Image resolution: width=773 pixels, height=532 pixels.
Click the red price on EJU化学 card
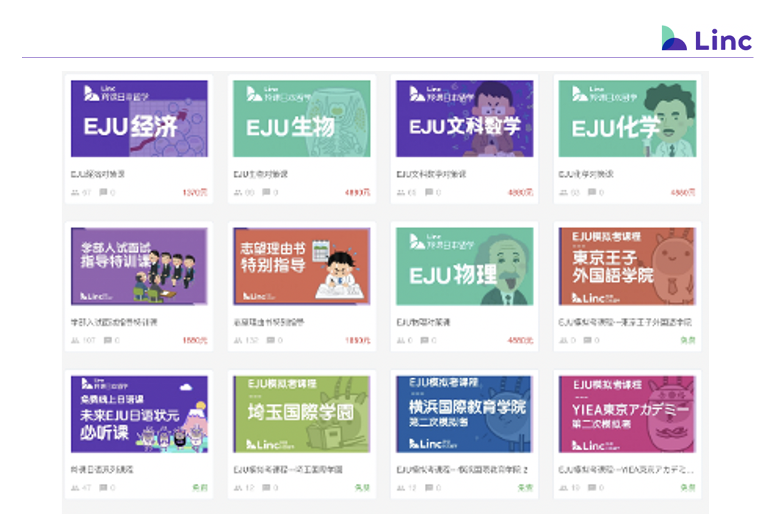coord(683,192)
